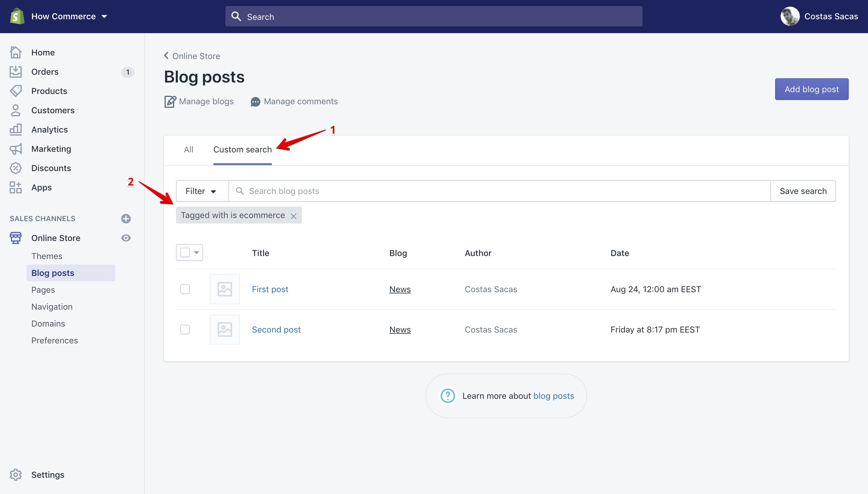The height and width of the screenshot is (494, 868).
Task: Open bulk selection dropdown arrow
Action: (197, 253)
